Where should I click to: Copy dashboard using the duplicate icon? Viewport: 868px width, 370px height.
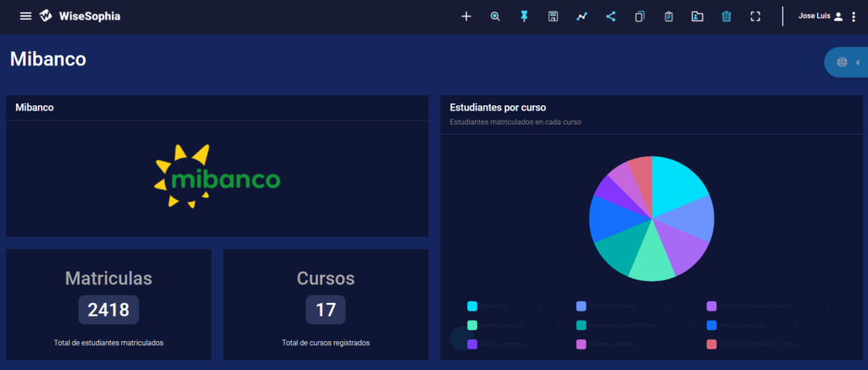[x=640, y=17]
